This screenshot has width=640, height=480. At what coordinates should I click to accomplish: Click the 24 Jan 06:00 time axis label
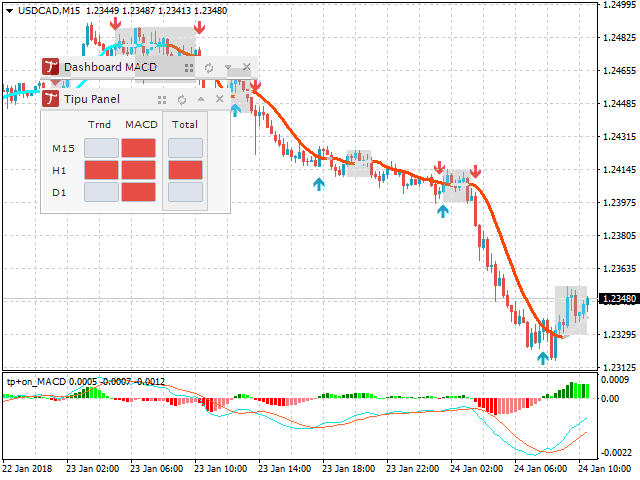(x=540, y=469)
